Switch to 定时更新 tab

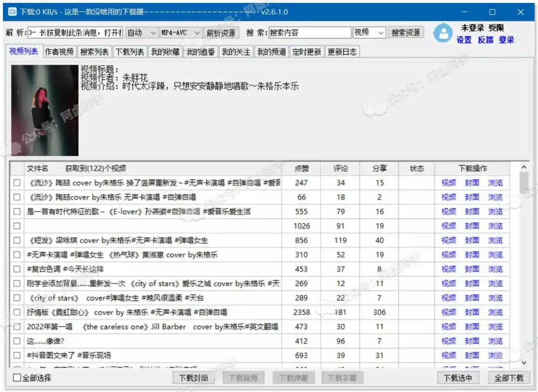[x=307, y=52]
